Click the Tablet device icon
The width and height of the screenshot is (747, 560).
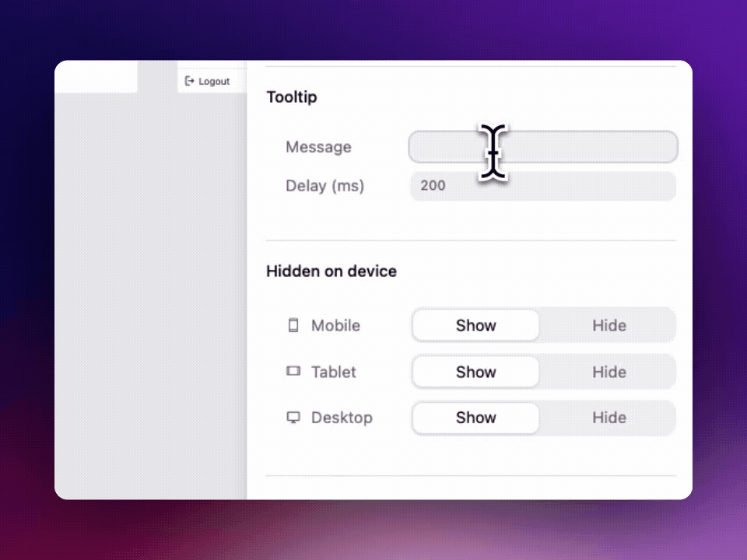(x=293, y=372)
